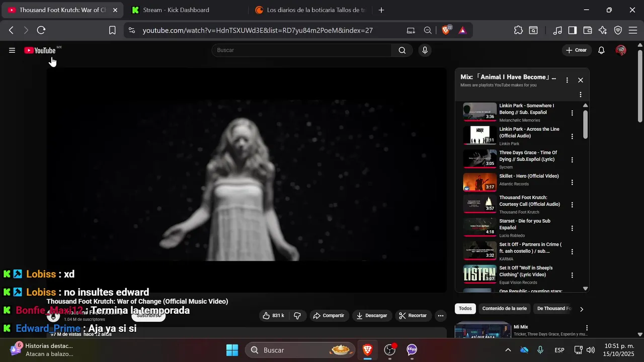Open Brave media playlist music icon
The height and width of the screenshot is (362, 644).
pos(557,30)
